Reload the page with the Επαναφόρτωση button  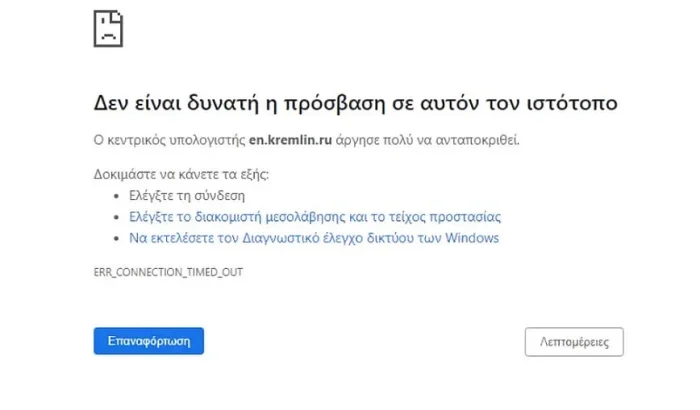click(x=149, y=341)
